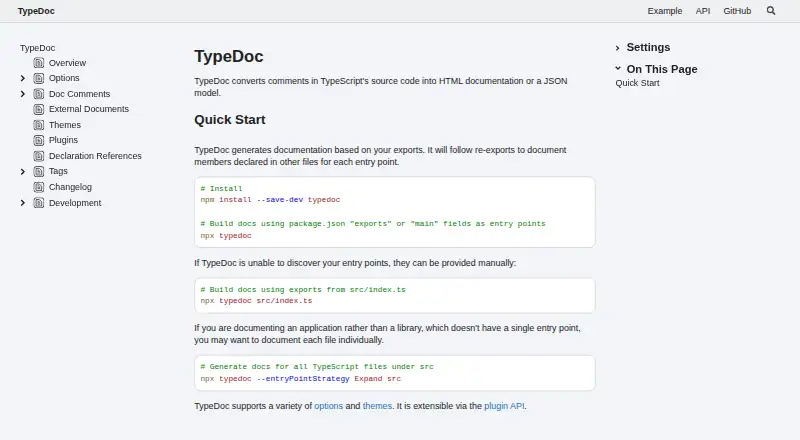The height and width of the screenshot is (440, 800).
Task: Jump to Quick Start in page outline
Action: pyautogui.click(x=637, y=83)
